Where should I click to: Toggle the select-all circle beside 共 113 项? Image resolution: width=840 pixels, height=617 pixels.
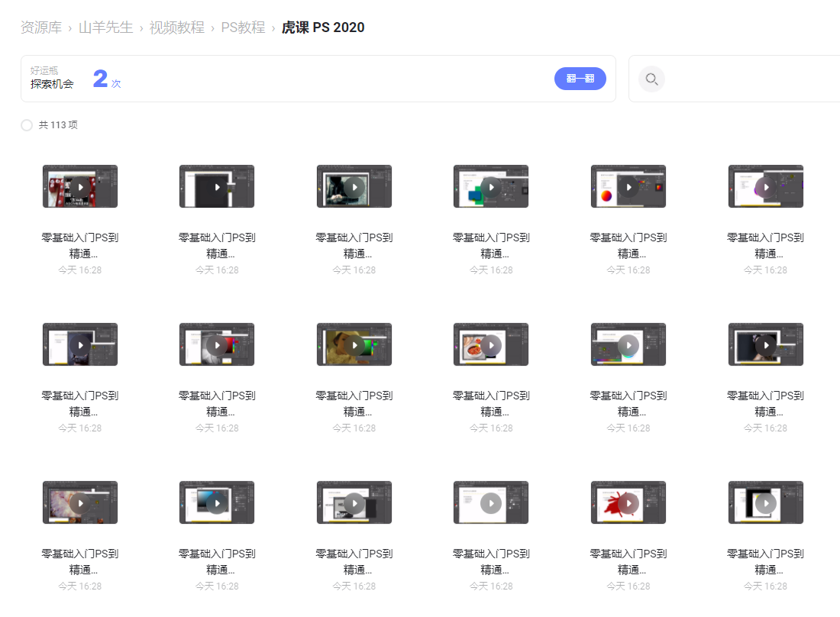27,125
